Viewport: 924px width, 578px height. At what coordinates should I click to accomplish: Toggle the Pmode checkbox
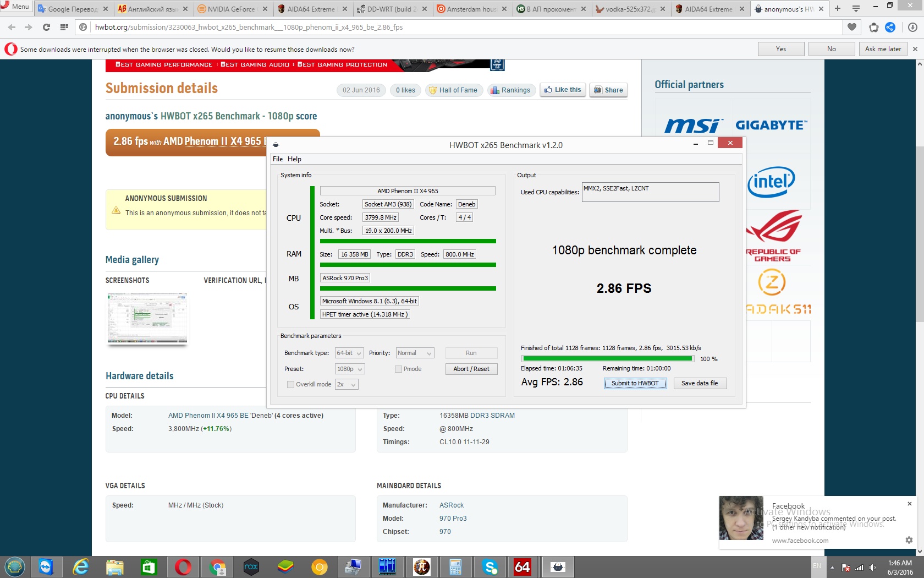pyautogui.click(x=398, y=369)
